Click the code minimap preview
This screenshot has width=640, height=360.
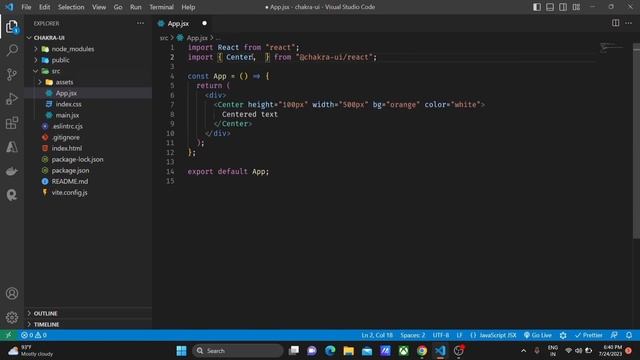tap(611, 47)
